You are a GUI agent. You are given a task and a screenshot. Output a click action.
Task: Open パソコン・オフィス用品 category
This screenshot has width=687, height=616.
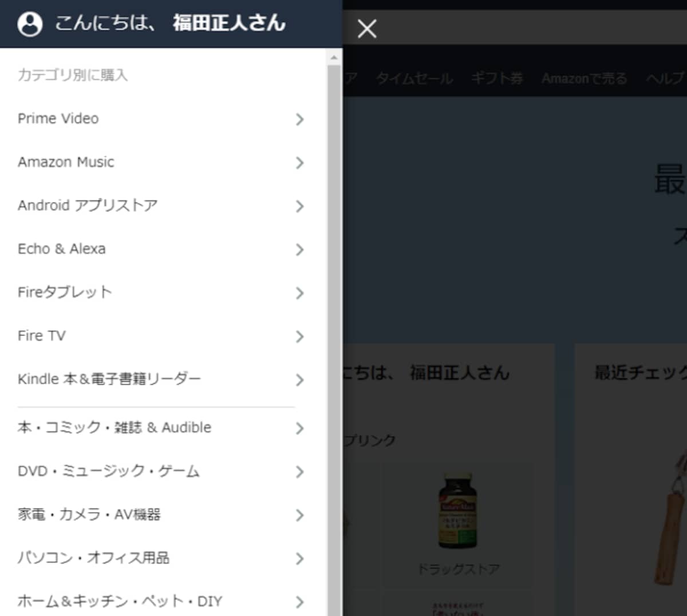163,558
